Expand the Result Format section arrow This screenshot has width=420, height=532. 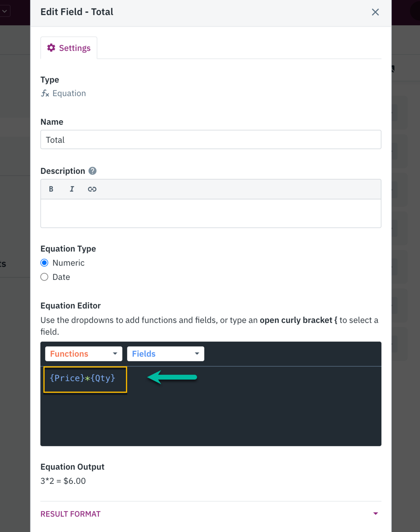click(x=376, y=514)
